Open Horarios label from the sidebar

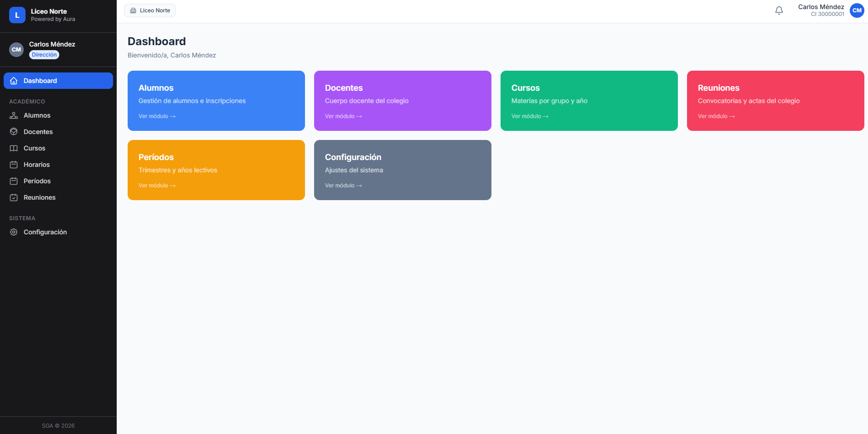tap(36, 165)
